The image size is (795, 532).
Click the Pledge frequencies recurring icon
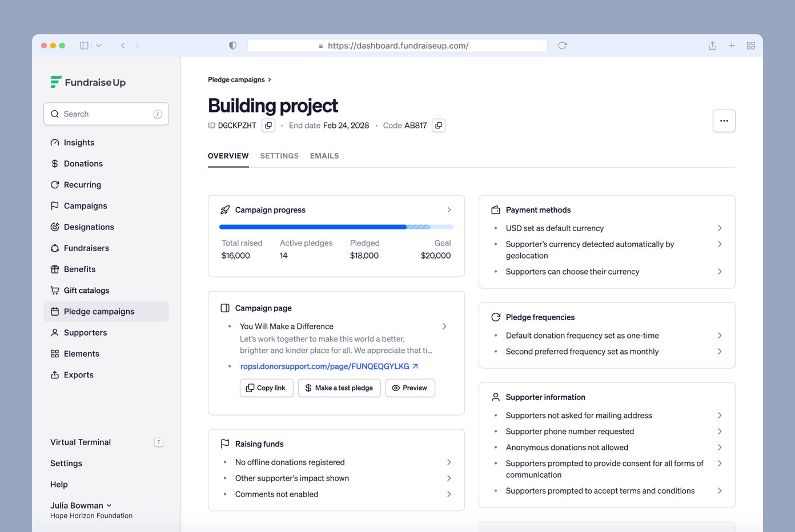tap(496, 317)
